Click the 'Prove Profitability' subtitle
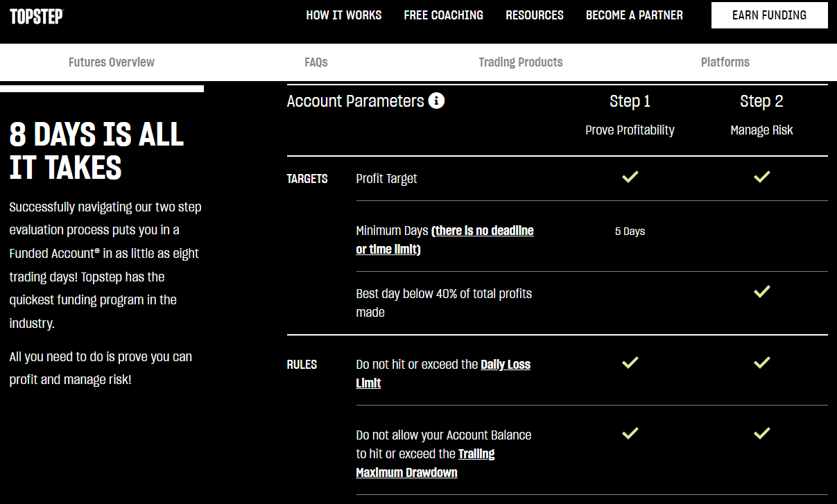837x504 pixels. click(630, 130)
